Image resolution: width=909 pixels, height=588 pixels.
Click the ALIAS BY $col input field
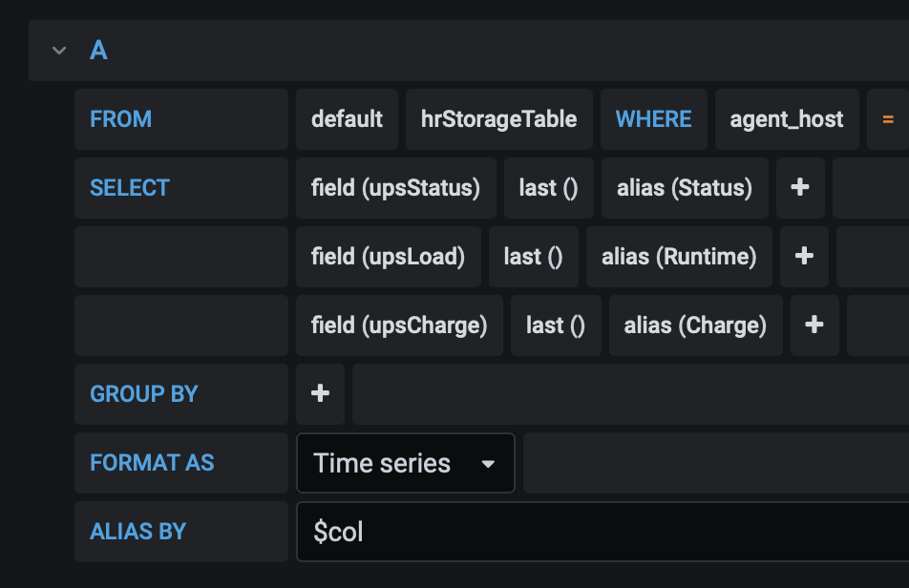click(x=602, y=532)
